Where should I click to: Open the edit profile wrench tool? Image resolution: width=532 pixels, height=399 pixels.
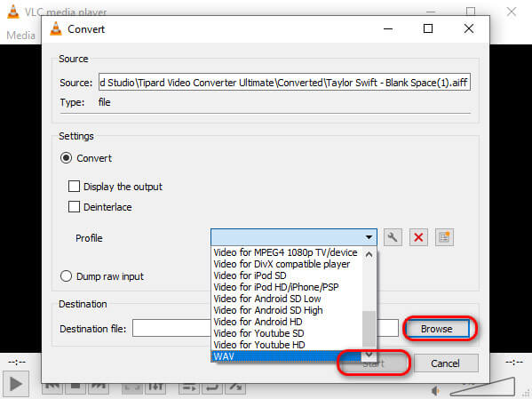[393, 237]
